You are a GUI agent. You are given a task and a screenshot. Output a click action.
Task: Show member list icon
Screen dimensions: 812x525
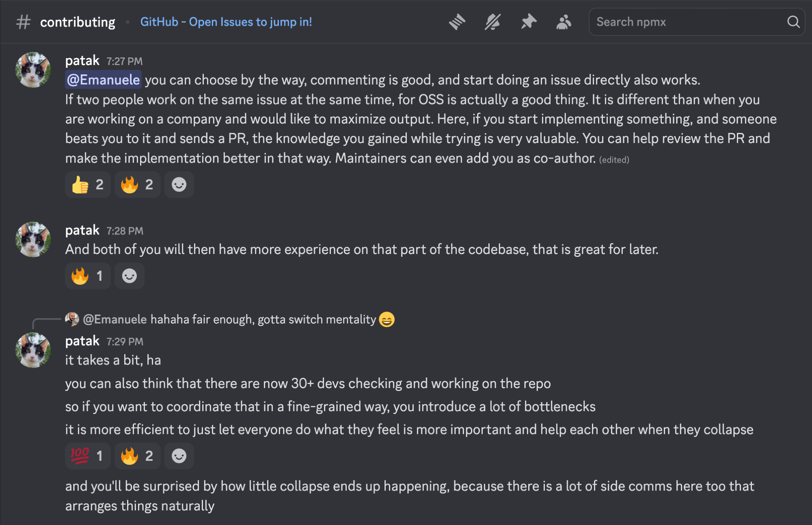click(x=564, y=22)
